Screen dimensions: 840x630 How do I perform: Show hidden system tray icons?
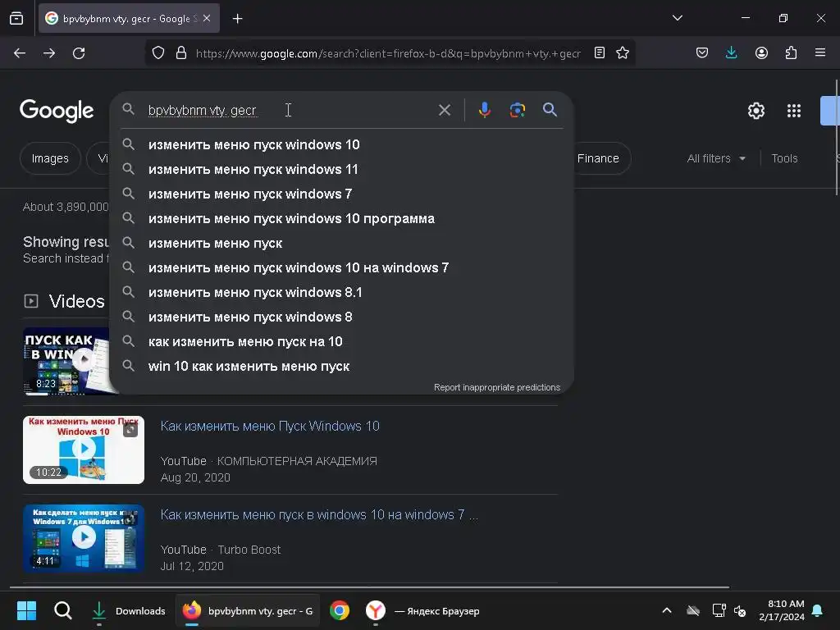point(666,610)
